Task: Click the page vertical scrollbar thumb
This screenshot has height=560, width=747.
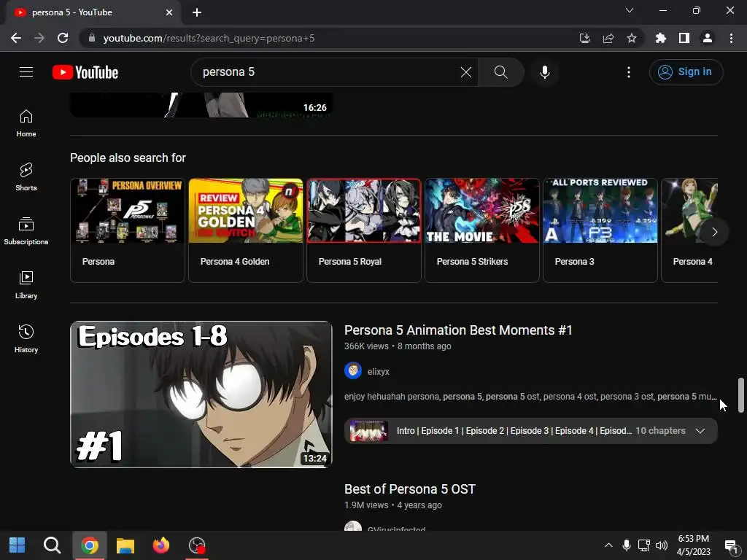Action: (741, 394)
